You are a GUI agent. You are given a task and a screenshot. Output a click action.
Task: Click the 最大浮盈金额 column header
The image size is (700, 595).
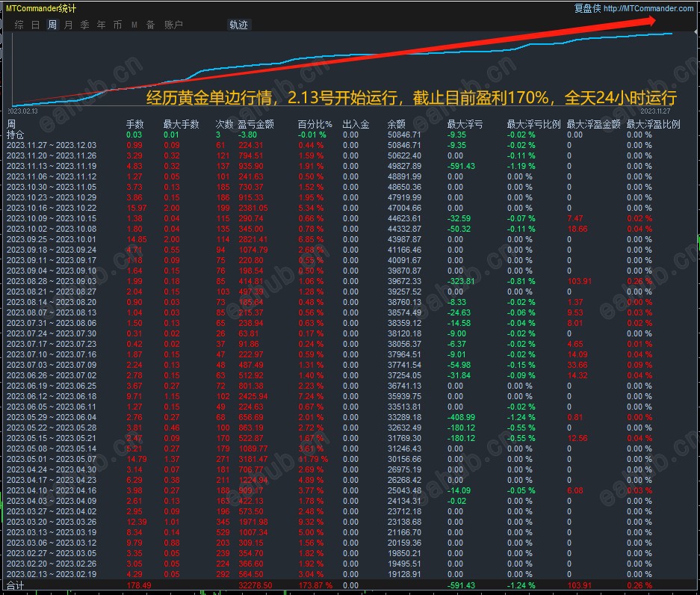[x=593, y=124]
